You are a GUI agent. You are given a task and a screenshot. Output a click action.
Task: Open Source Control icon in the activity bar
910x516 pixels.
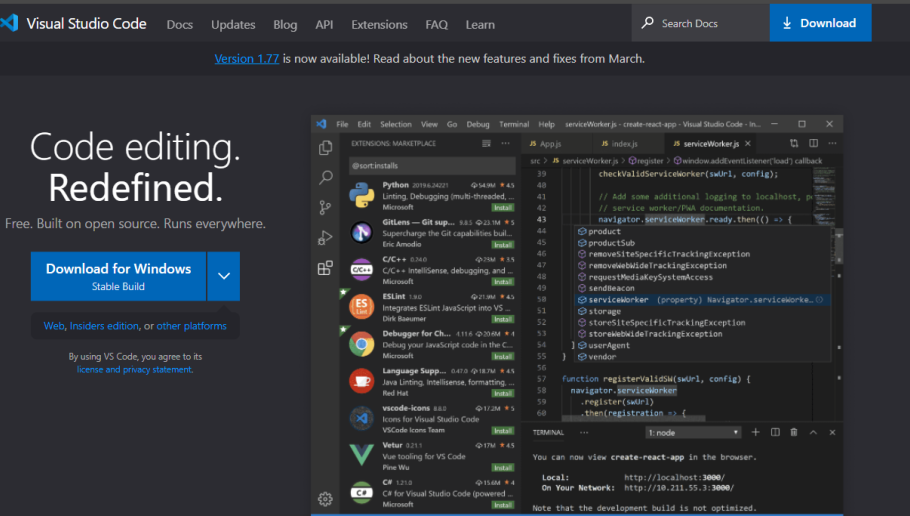pyautogui.click(x=326, y=207)
